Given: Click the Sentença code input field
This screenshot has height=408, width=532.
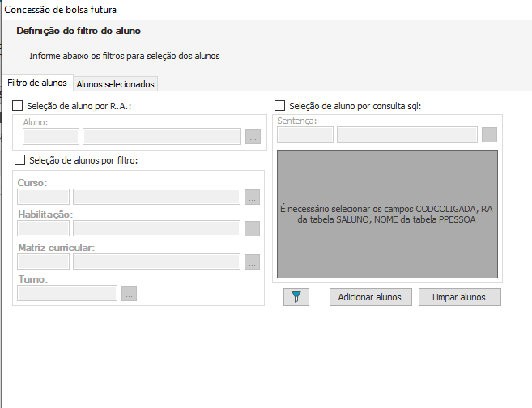Looking at the screenshot, I should point(305,135).
